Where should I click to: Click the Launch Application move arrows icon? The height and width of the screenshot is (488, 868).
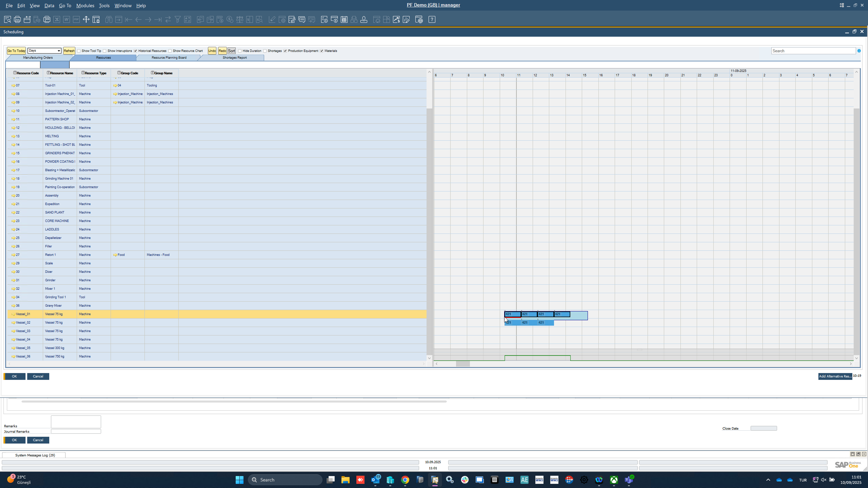[86, 19]
